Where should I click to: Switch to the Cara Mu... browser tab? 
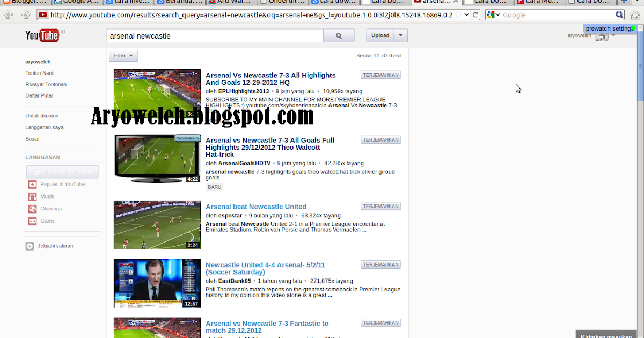click(x=539, y=2)
